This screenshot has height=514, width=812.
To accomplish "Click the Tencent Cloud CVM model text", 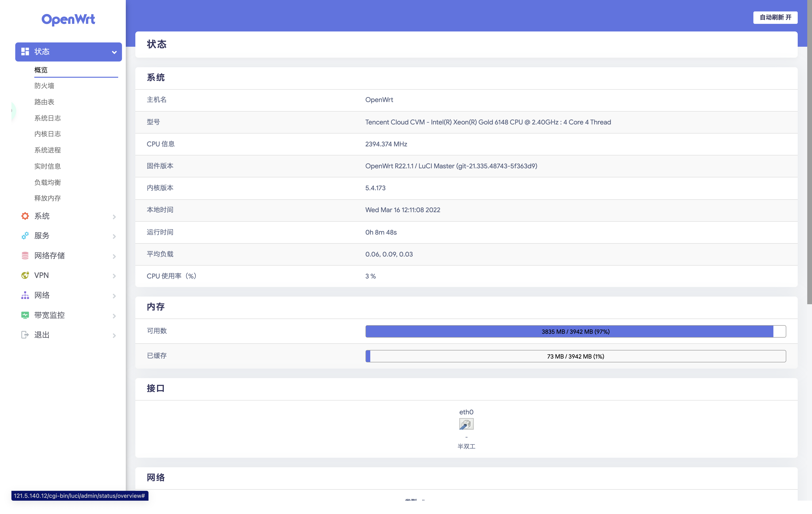I will [488, 122].
